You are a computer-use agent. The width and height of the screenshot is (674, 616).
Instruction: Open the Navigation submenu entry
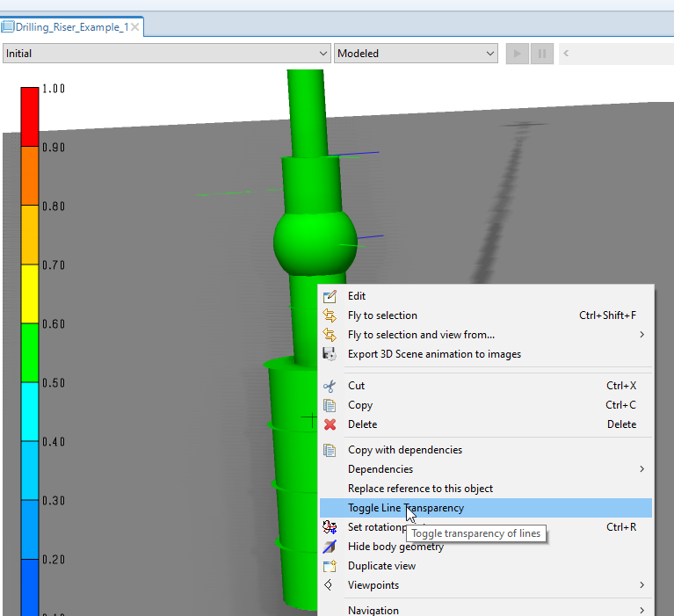tap(373, 610)
